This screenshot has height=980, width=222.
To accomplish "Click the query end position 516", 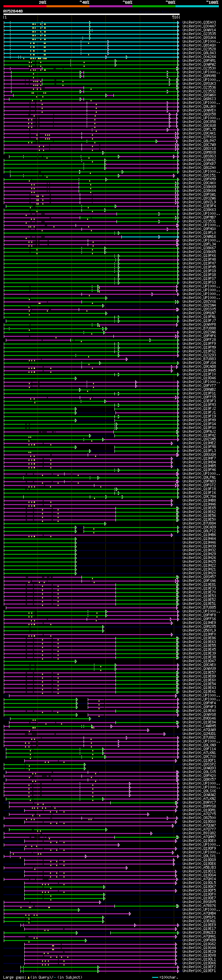I will tap(175, 17).
